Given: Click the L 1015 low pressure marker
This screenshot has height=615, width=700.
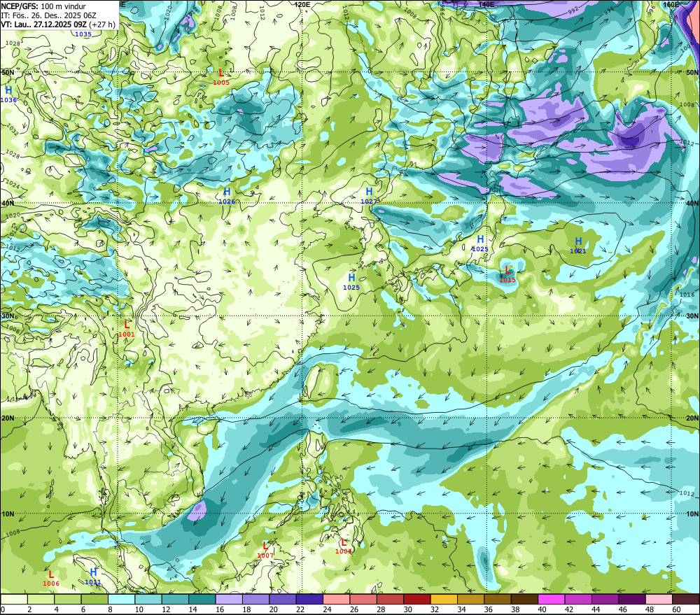Looking at the screenshot, I should [x=507, y=274].
